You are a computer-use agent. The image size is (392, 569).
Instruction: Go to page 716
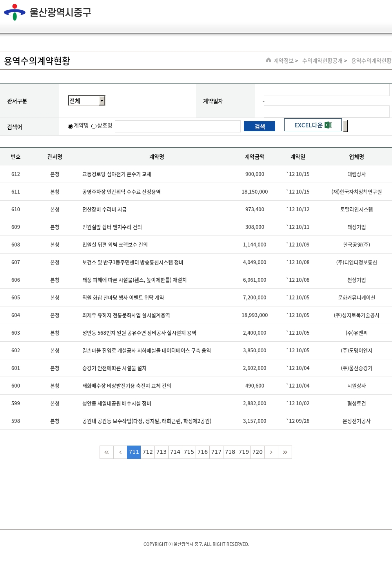[x=203, y=452]
